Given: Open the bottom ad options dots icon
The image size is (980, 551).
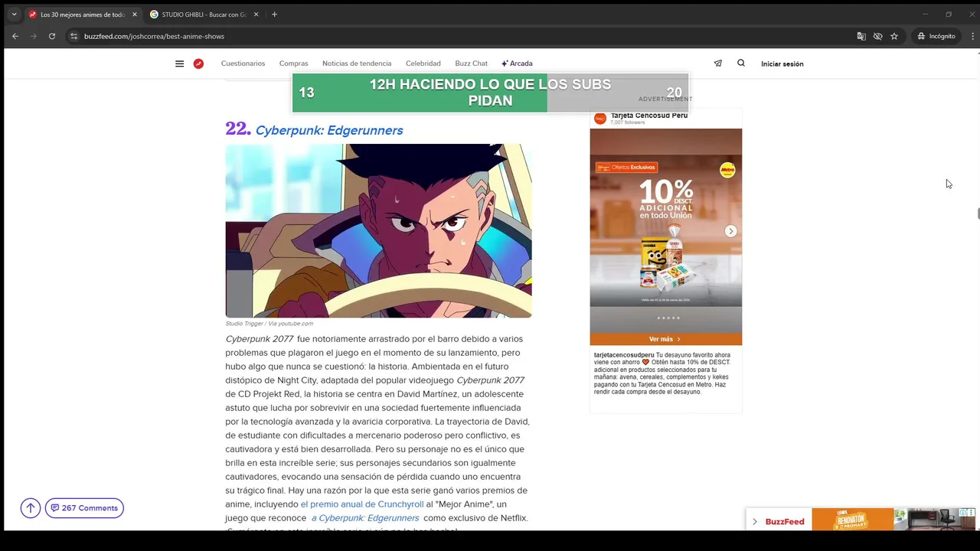Looking at the screenshot, I should (x=972, y=512).
